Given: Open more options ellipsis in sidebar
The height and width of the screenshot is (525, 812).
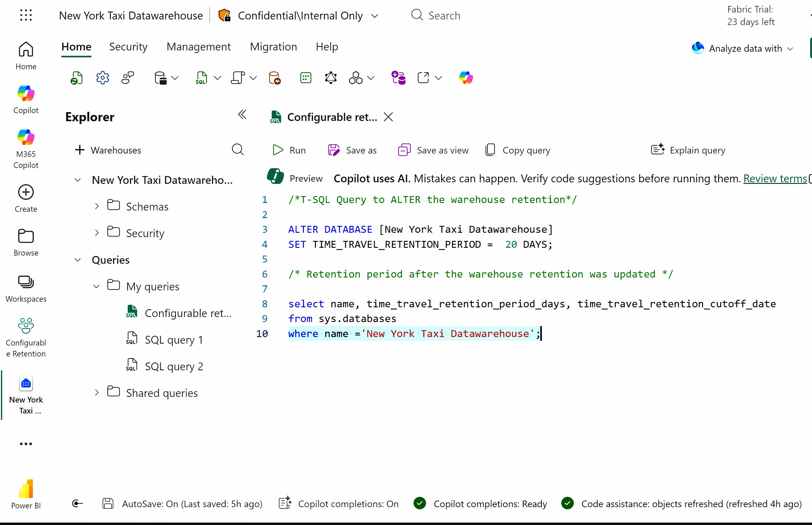Looking at the screenshot, I should (26, 444).
